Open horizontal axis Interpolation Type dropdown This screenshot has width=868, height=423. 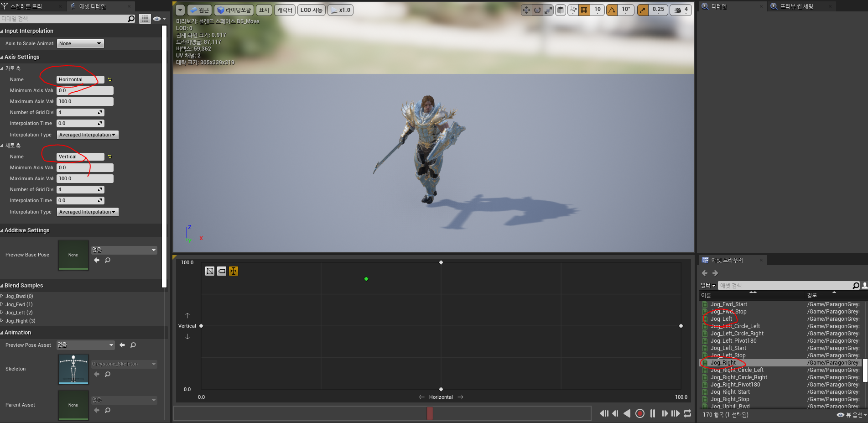tap(88, 135)
